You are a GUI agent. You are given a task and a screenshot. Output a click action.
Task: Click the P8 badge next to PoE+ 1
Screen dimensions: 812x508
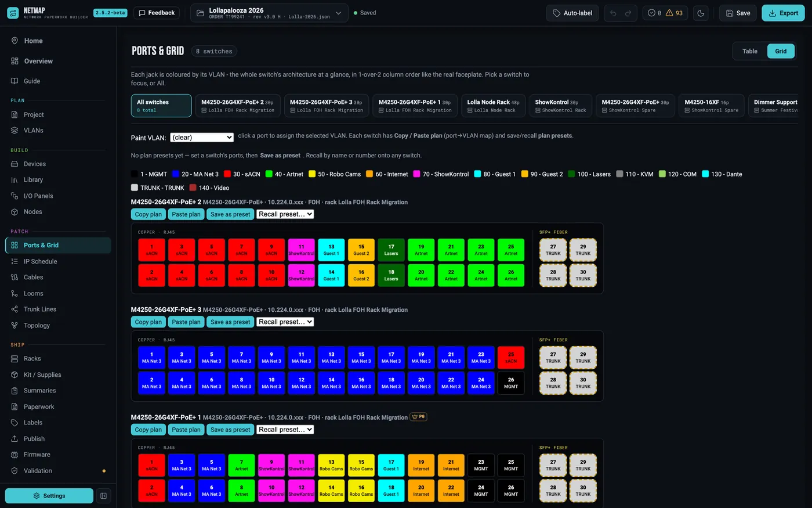pos(418,417)
